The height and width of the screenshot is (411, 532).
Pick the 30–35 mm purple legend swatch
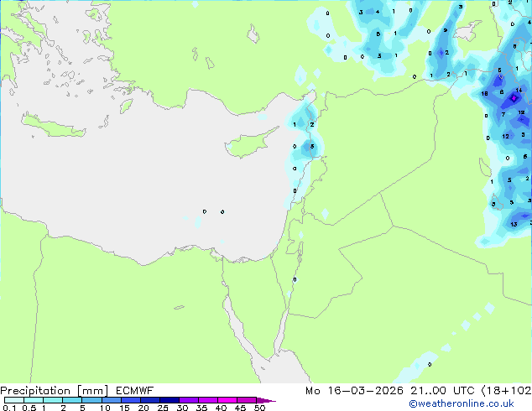tap(189, 400)
